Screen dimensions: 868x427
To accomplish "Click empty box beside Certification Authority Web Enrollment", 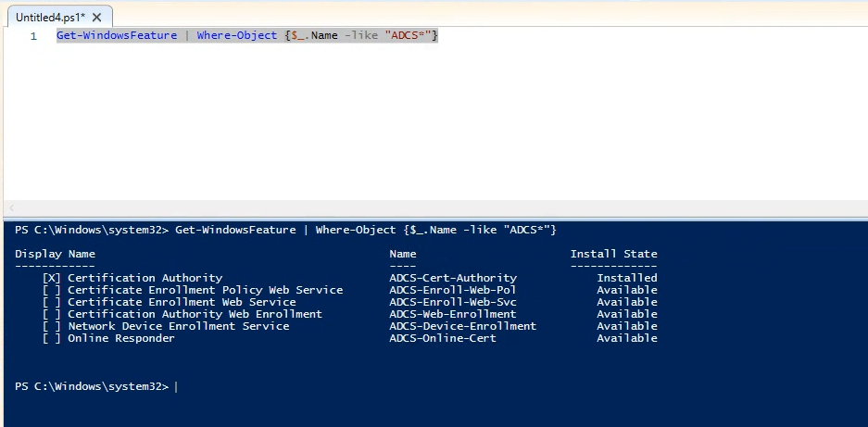I will click(52, 314).
